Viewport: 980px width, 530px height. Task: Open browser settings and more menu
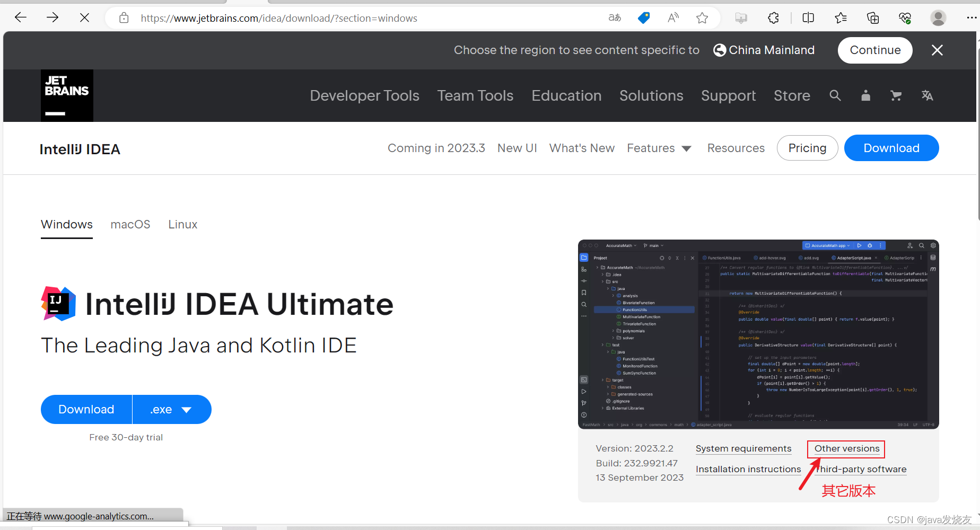(972, 18)
